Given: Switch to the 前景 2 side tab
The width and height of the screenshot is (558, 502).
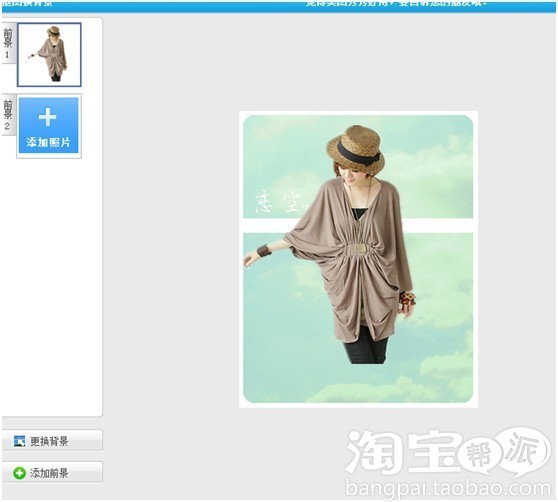Looking at the screenshot, I should click(8, 115).
